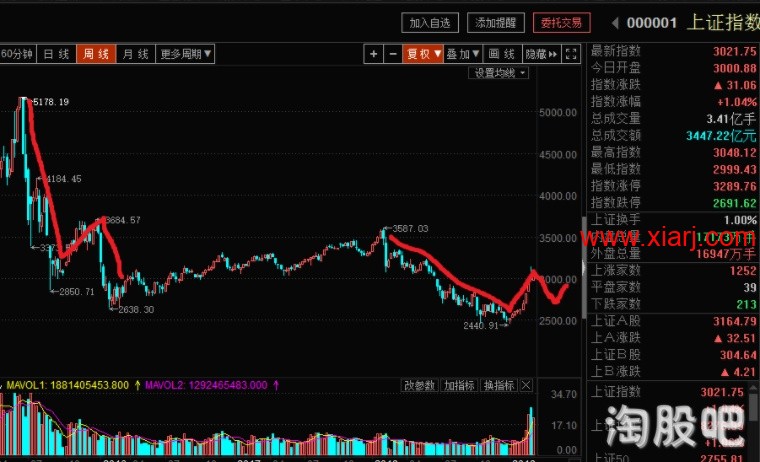Click the MAVOL2 volume average value
Screen dimensions: 760x462
(228, 385)
